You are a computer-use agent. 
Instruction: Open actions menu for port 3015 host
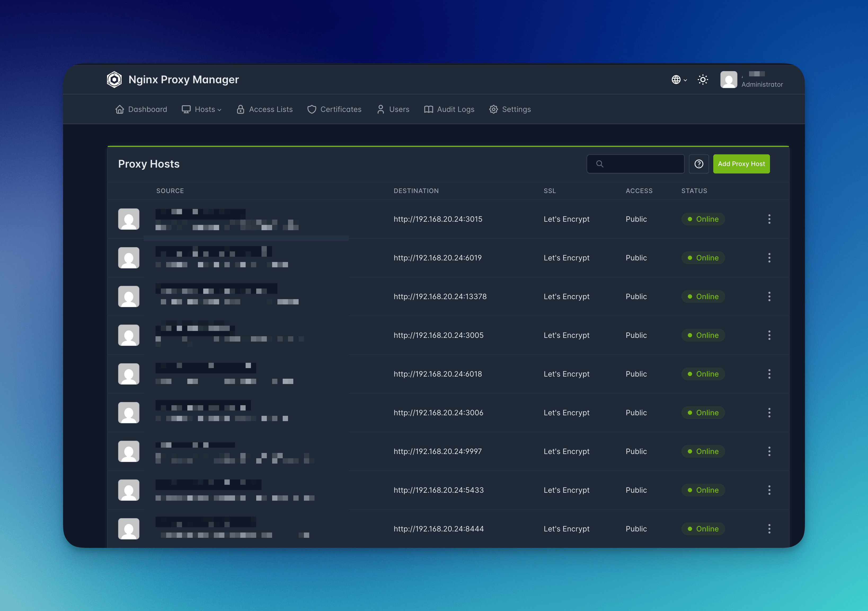[769, 219]
